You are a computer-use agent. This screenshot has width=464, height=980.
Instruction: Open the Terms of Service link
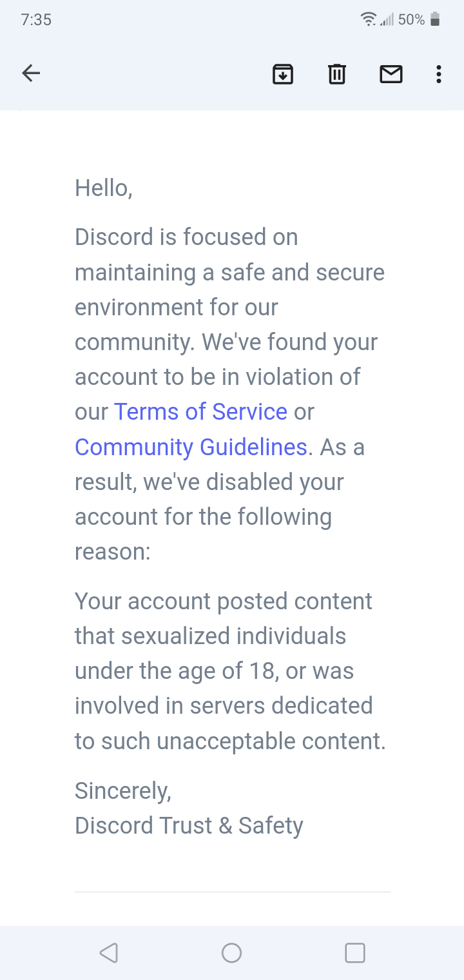pyautogui.click(x=200, y=411)
